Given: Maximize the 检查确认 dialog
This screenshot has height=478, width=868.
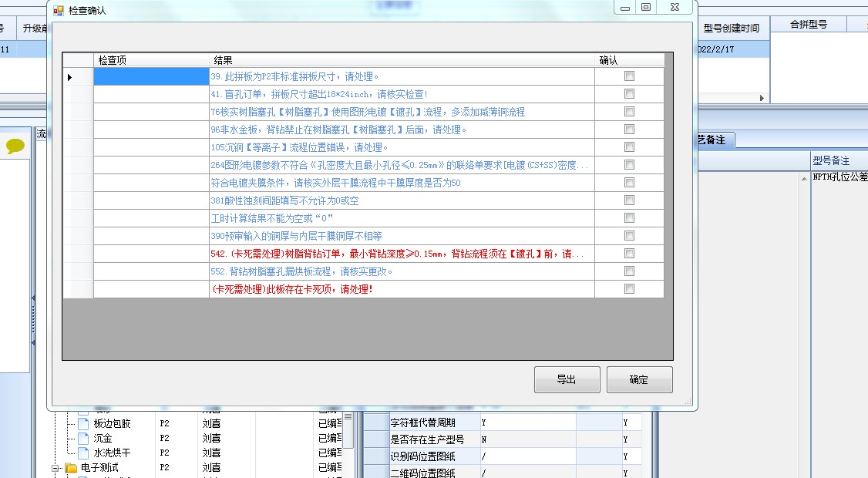Looking at the screenshot, I should click(646, 7).
